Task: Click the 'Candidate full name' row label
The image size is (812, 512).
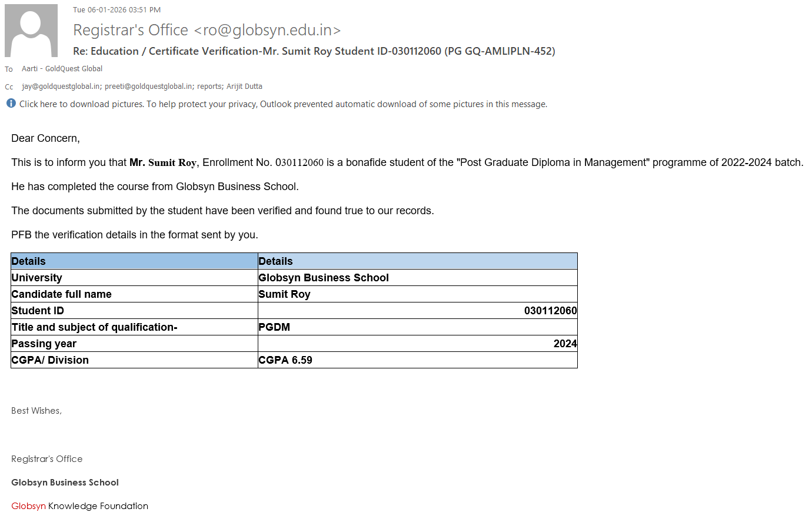Action: [x=61, y=294]
